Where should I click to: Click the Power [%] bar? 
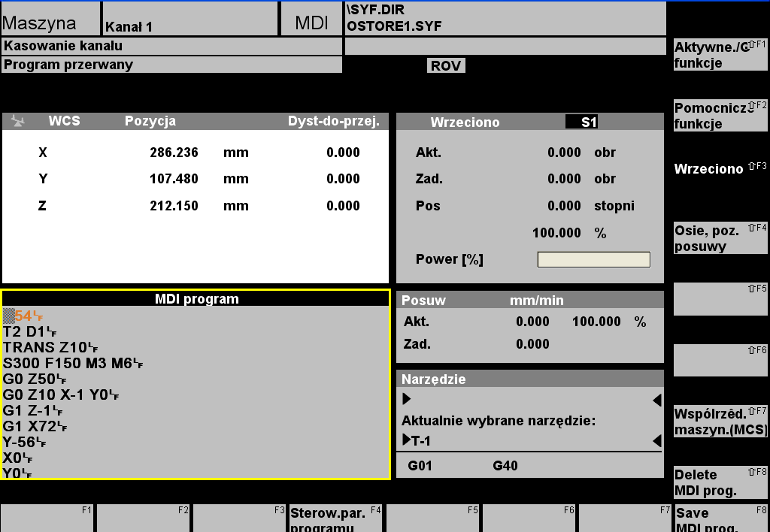click(594, 260)
